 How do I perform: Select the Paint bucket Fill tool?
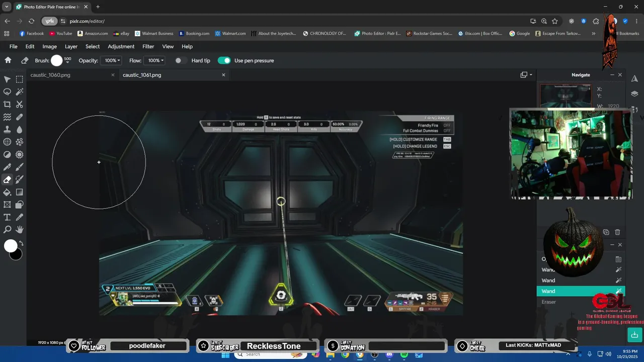(x=7, y=192)
